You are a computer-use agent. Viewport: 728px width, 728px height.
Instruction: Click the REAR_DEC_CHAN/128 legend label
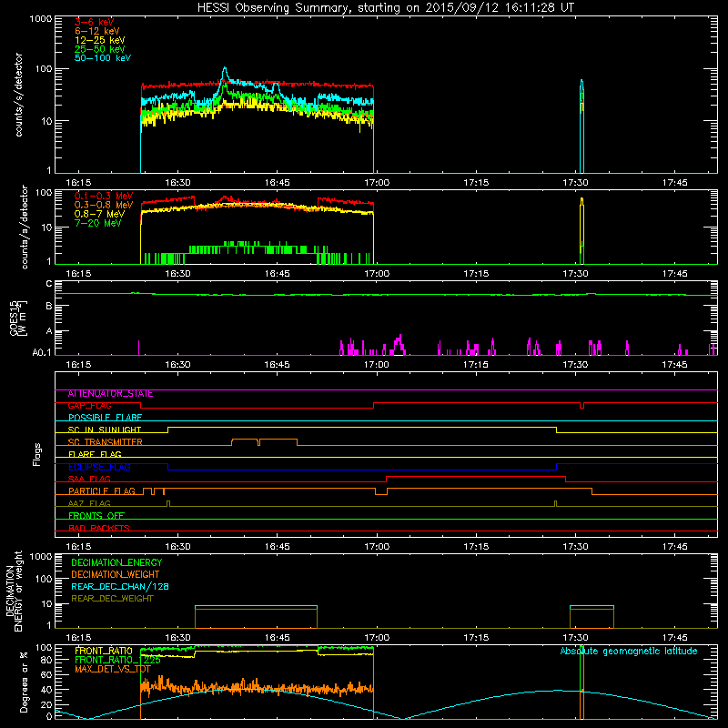click(x=120, y=587)
